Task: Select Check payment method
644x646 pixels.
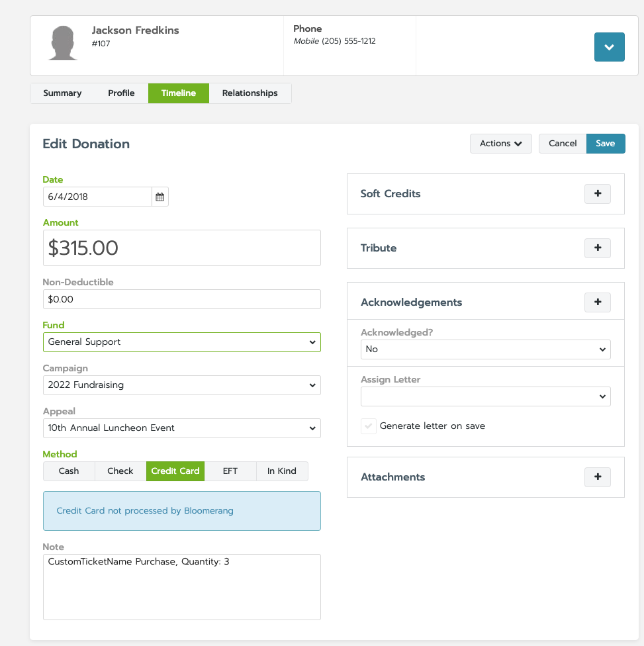Action: tap(120, 471)
